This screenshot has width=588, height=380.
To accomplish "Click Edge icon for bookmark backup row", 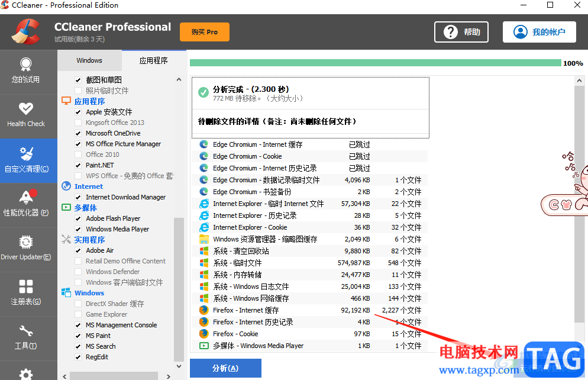I will 203,192.
